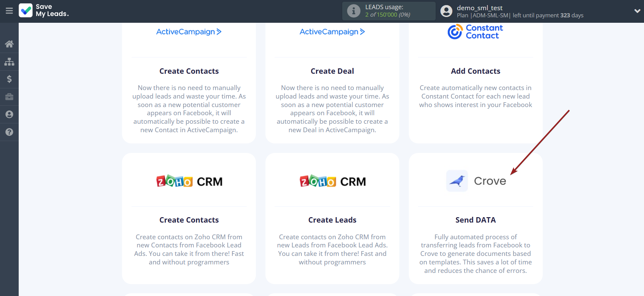Click the demo_sml_test username
The height and width of the screenshot is (296, 644).
click(x=480, y=8)
